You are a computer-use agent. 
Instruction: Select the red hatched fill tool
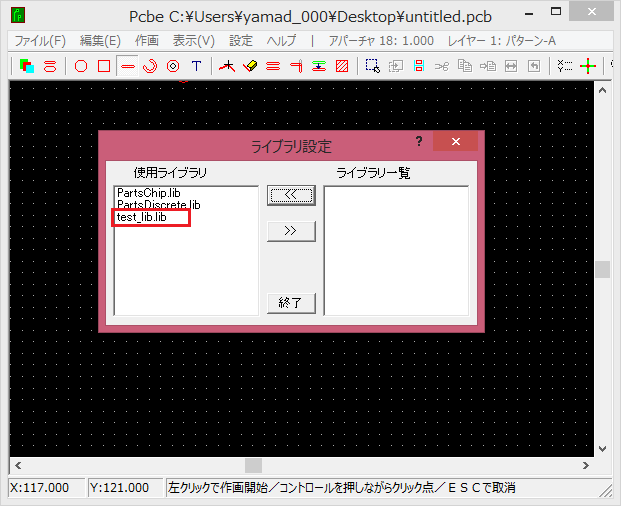pos(342,66)
